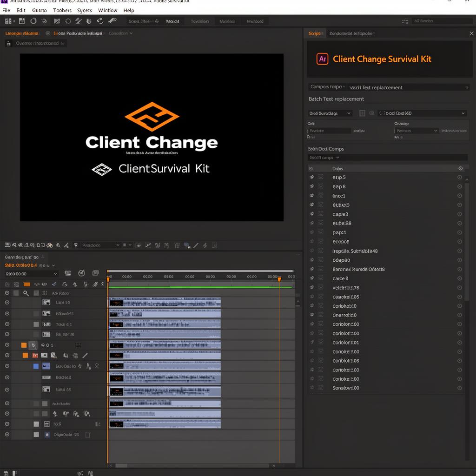476x476 pixels.
Task: Open the Edit menu
Action: pos(21,10)
